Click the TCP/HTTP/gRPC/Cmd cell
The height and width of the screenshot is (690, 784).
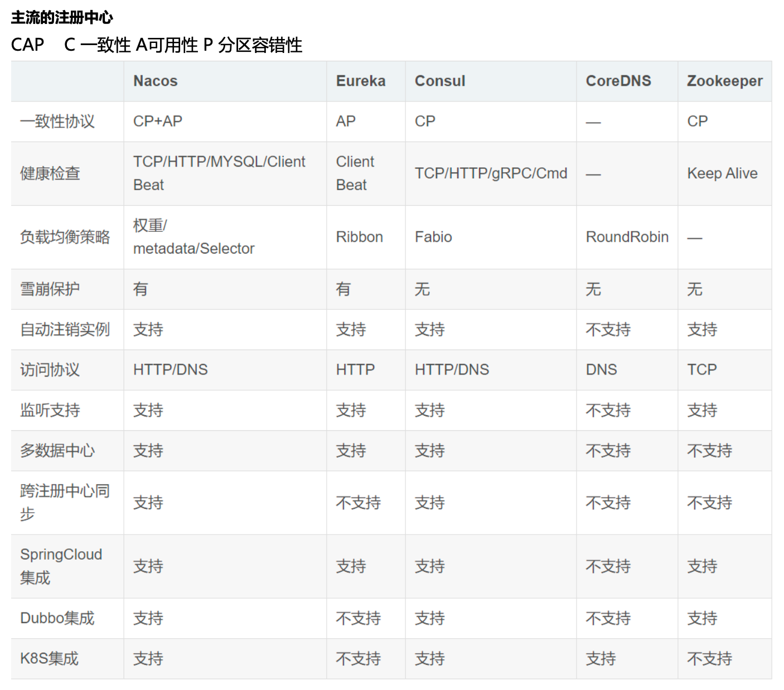click(x=491, y=173)
